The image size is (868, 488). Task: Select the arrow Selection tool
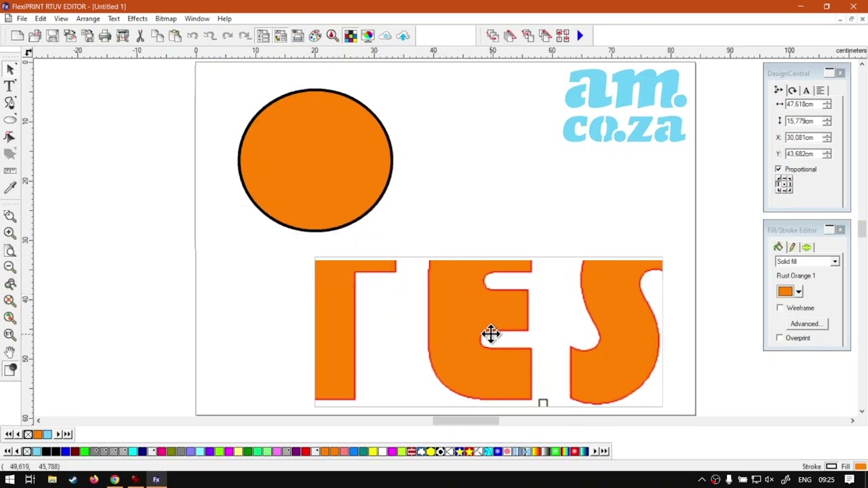pyautogui.click(x=10, y=69)
